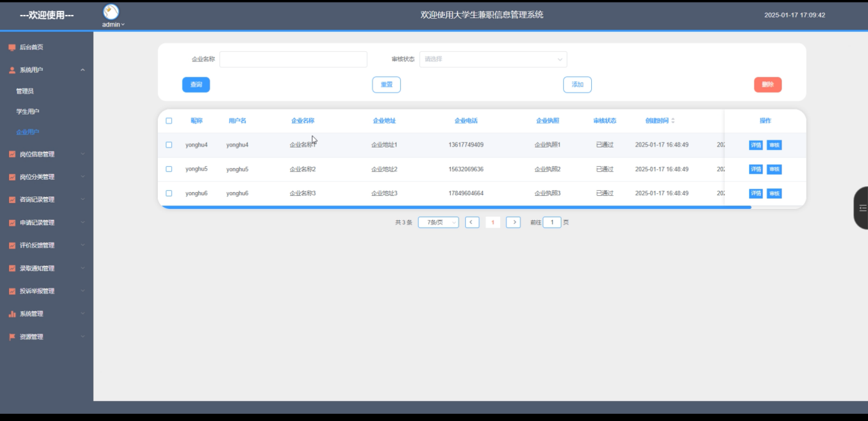The width and height of the screenshot is (868, 421).
Task: Check the yonghu6 row checkbox
Action: pyautogui.click(x=169, y=193)
